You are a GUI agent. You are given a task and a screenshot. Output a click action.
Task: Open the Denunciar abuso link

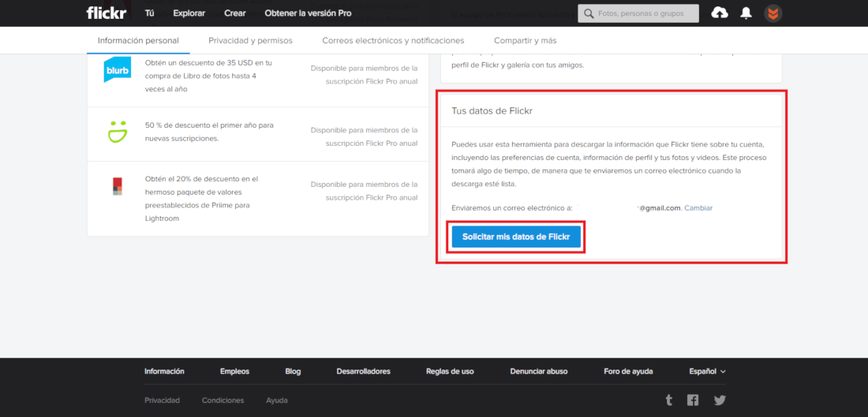(x=539, y=371)
